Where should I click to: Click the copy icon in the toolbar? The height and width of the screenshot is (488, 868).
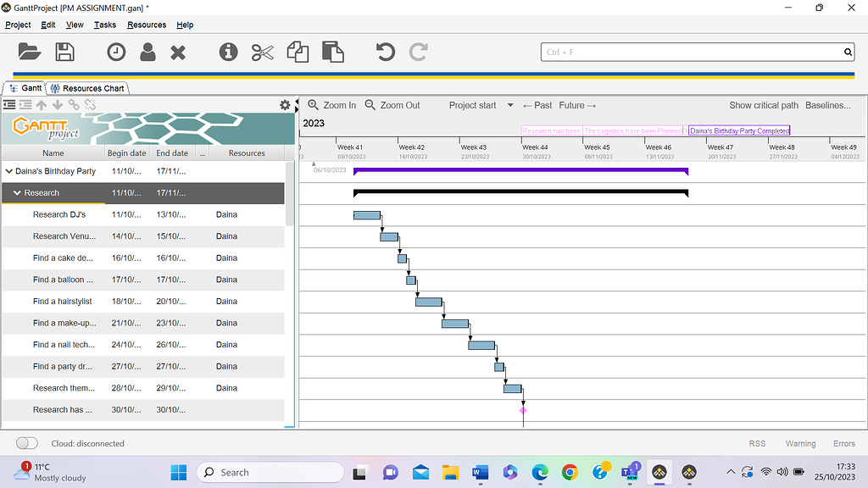pos(298,52)
